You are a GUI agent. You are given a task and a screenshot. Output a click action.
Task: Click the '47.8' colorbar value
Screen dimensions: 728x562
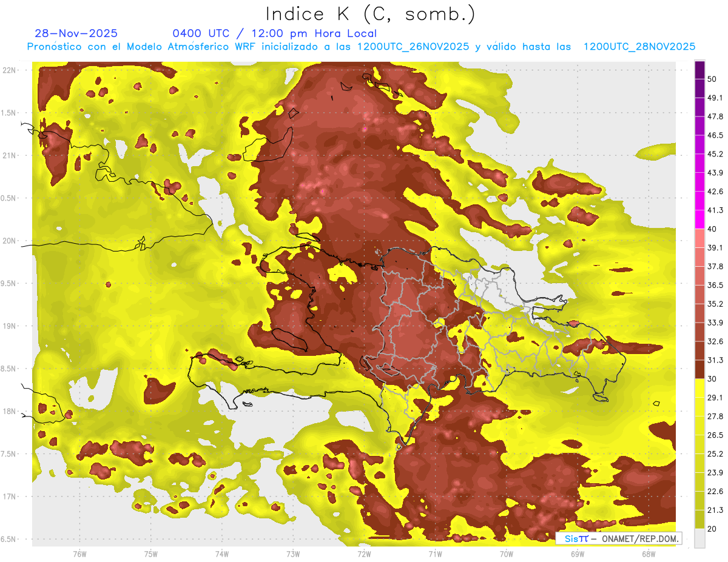(715, 116)
